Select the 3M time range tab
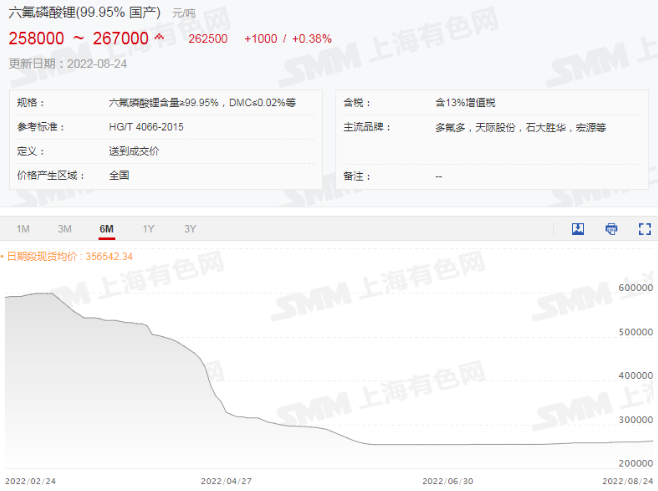This screenshot has width=658, height=491. (65, 229)
